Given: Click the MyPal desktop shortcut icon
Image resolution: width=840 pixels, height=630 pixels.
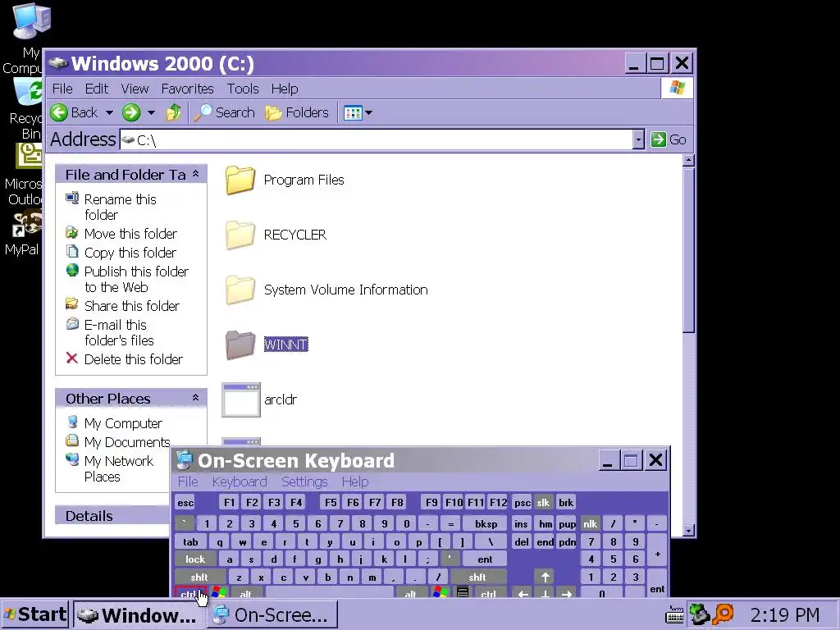Looking at the screenshot, I should 28,223.
